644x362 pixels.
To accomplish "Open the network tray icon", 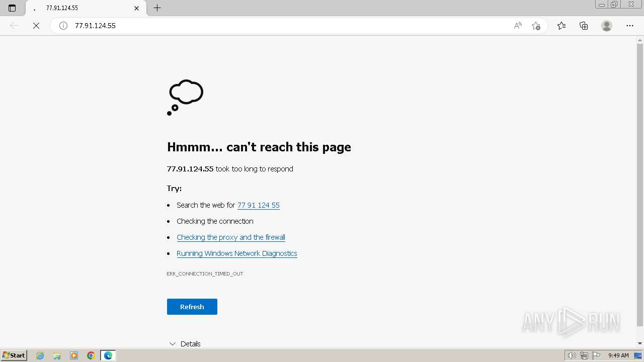I will [x=584, y=355].
